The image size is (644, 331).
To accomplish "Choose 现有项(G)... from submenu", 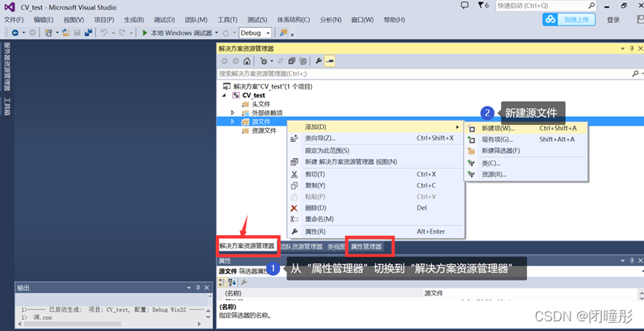I will tap(526, 139).
